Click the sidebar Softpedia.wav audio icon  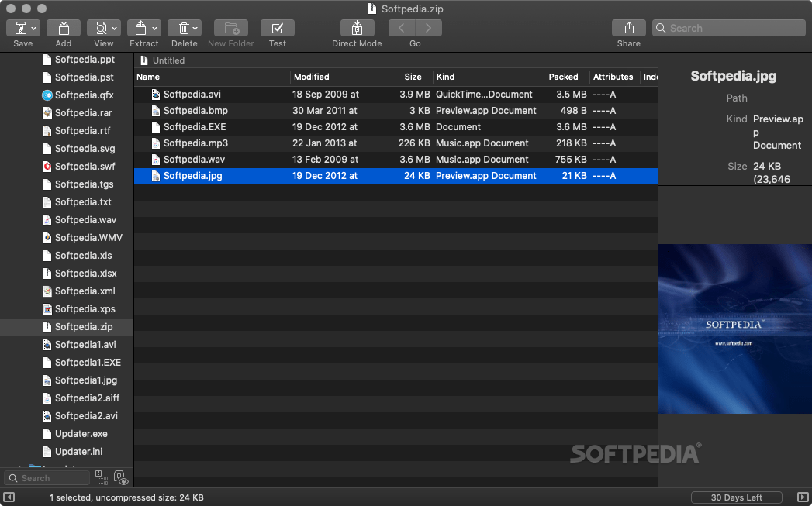[47, 220]
